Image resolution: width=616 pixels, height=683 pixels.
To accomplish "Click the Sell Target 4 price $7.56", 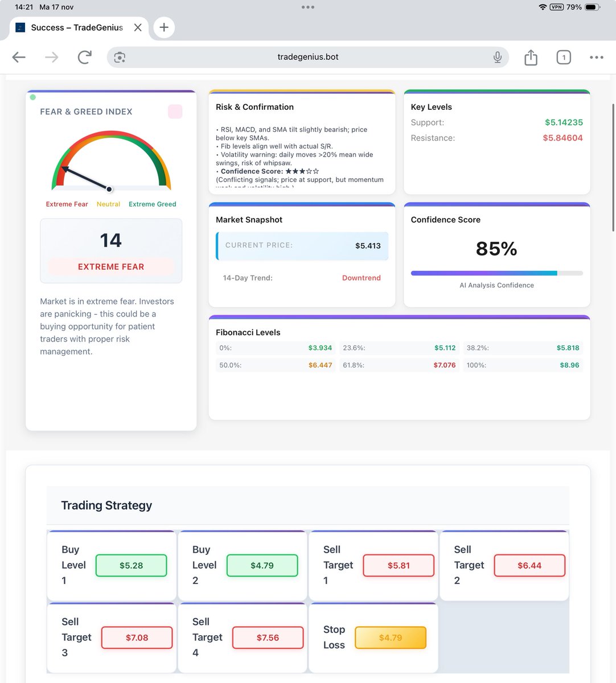I will (268, 637).
